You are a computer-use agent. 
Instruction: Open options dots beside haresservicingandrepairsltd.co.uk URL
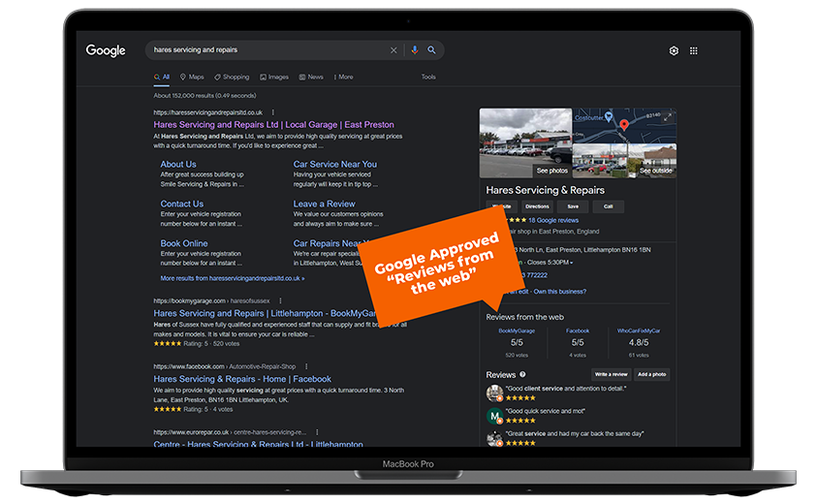[273, 112]
